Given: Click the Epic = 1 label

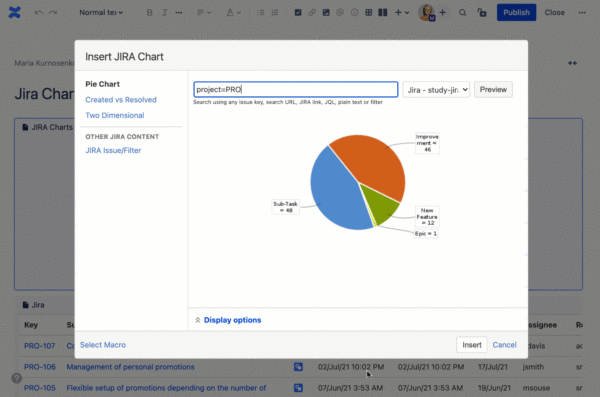Looking at the screenshot, I should point(426,234).
